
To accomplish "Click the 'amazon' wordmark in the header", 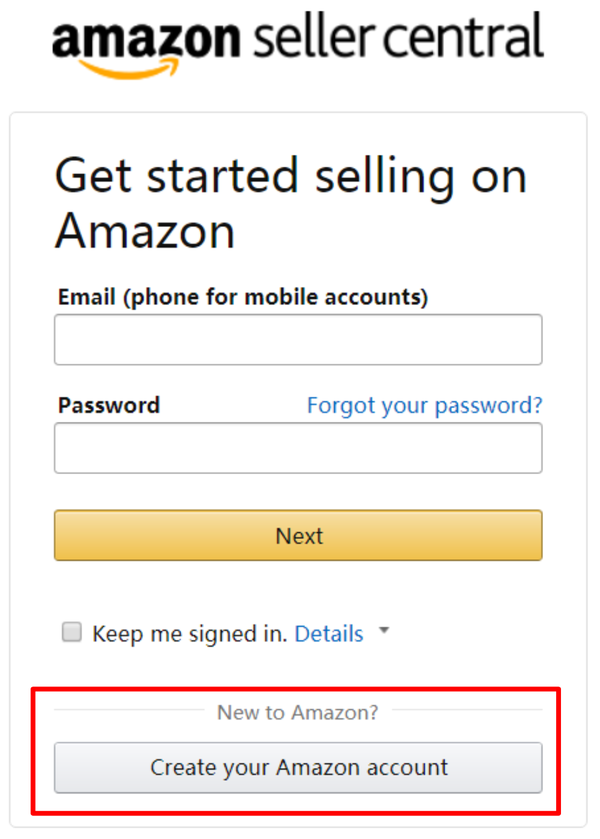I will tap(145, 40).
